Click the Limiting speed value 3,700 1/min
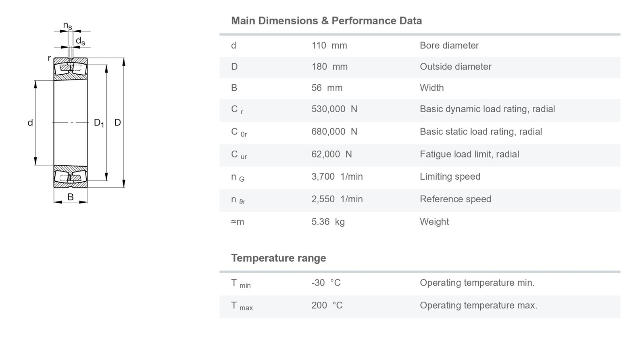644x363 pixels. point(337,176)
